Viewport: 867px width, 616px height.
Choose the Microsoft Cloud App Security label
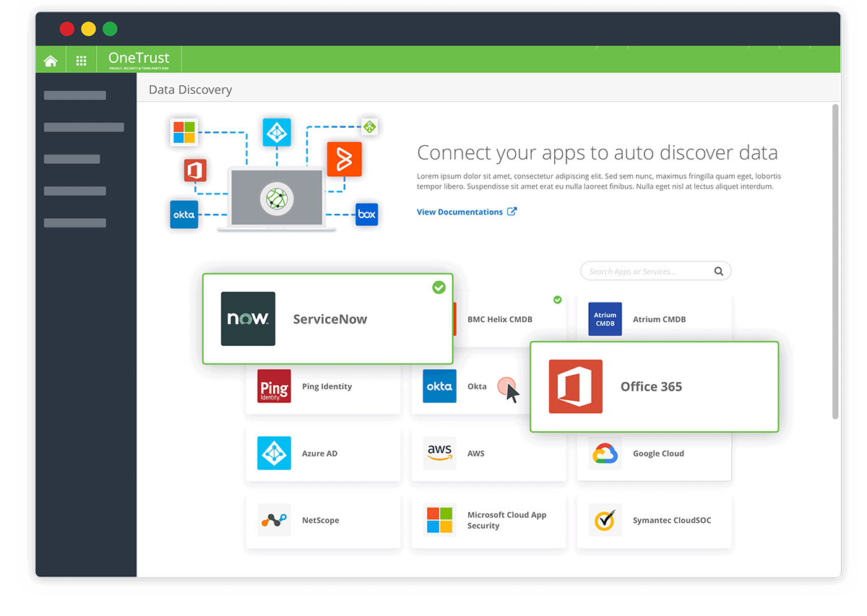click(507, 520)
